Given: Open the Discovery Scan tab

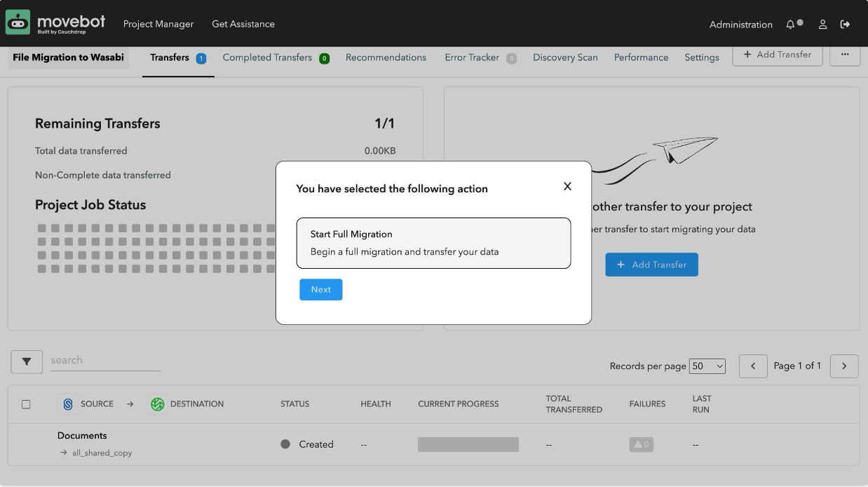Looking at the screenshot, I should coord(565,58).
